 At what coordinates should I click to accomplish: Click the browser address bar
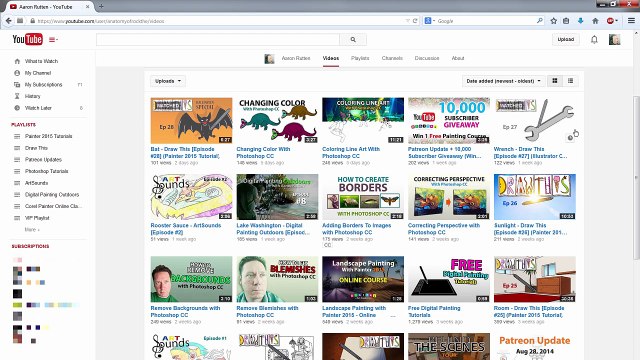point(220,21)
